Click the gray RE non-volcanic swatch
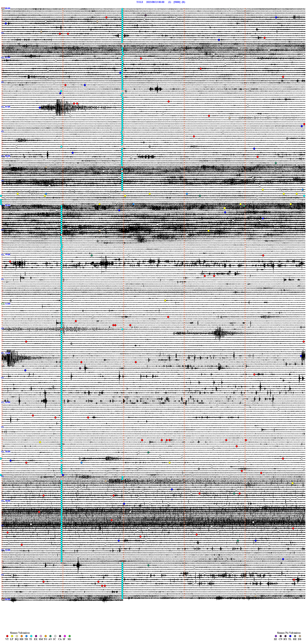307x644 pixels. pos(295,636)
